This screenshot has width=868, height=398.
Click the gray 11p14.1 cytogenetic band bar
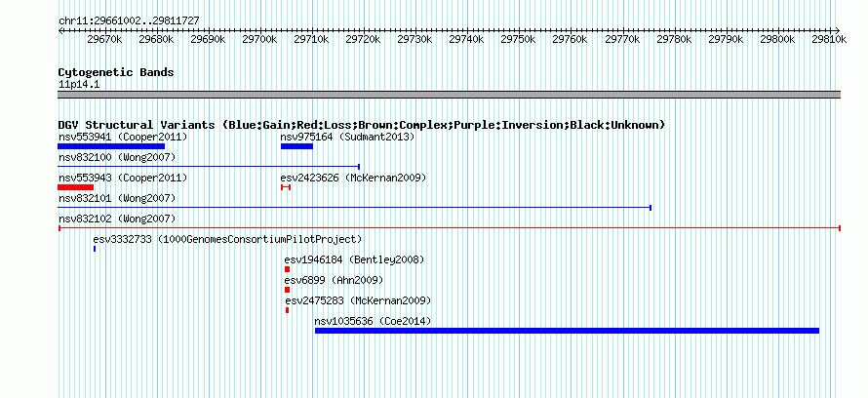pos(450,95)
